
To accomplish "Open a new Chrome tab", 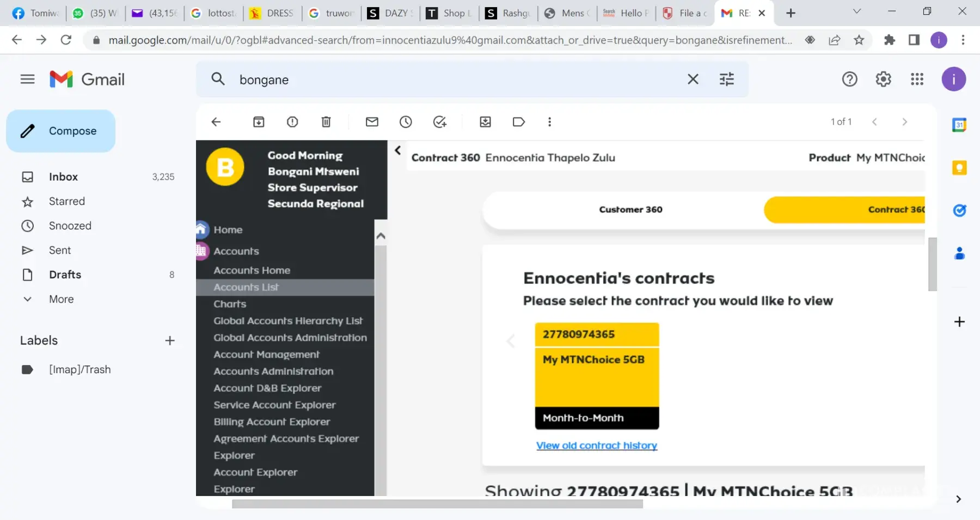I will tap(791, 13).
